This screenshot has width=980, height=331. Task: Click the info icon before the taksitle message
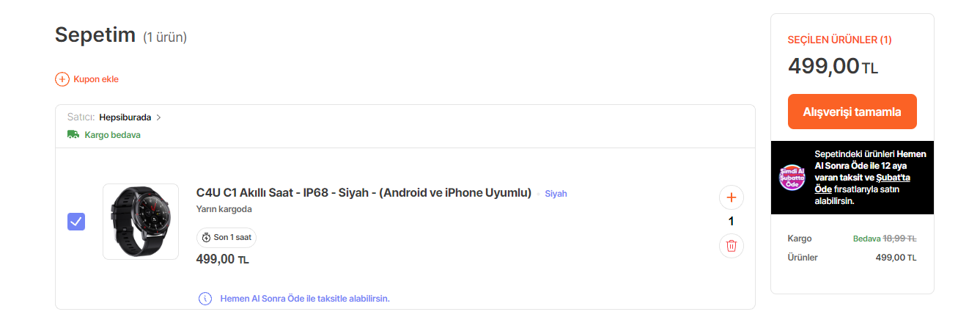point(205,299)
